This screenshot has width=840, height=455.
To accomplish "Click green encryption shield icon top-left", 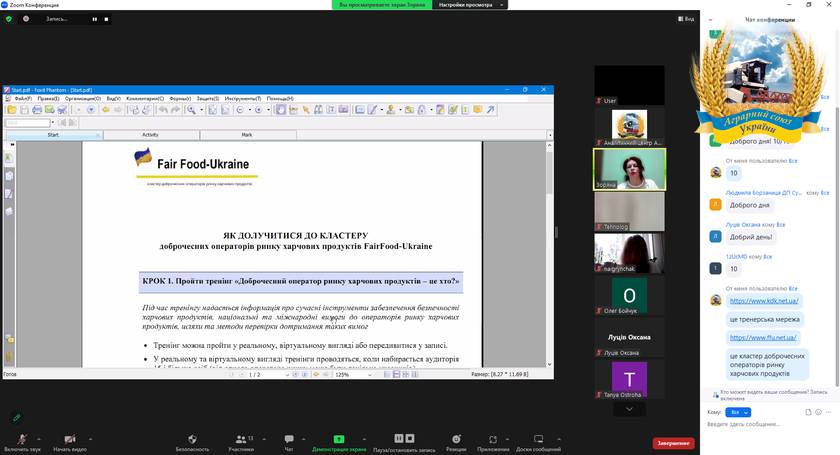I will (9, 19).
